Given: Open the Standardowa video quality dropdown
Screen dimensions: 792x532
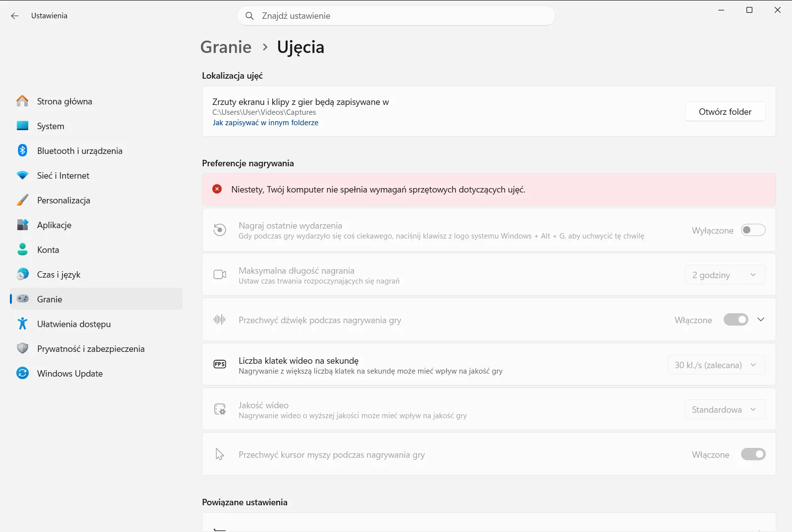Looking at the screenshot, I should (x=725, y=409).
